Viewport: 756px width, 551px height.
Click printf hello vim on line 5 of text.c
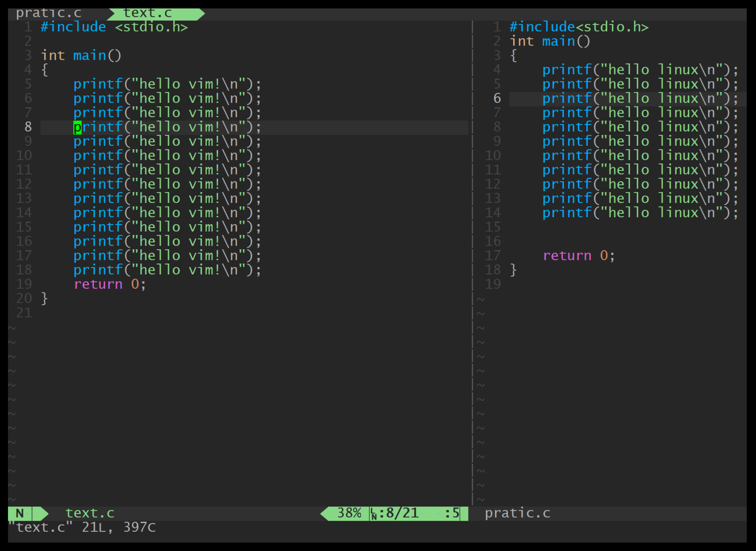(167, 84)
